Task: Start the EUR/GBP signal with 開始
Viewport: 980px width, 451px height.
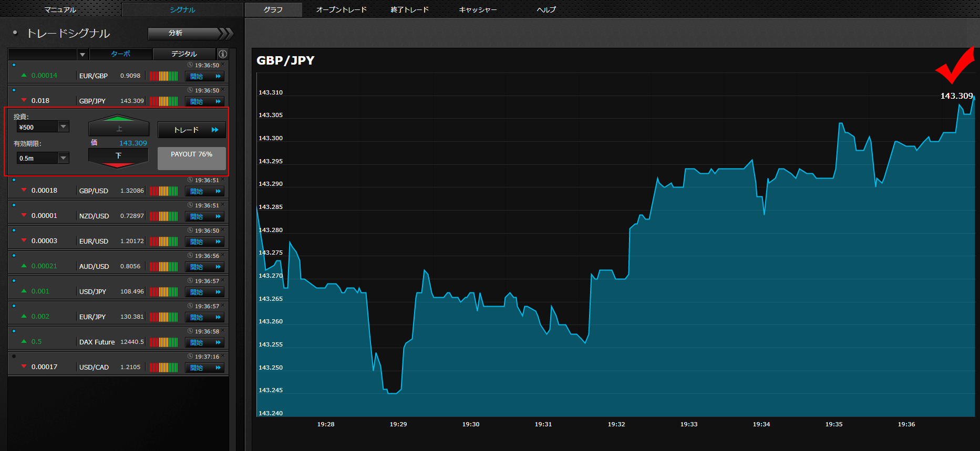Action: [205, 76]
